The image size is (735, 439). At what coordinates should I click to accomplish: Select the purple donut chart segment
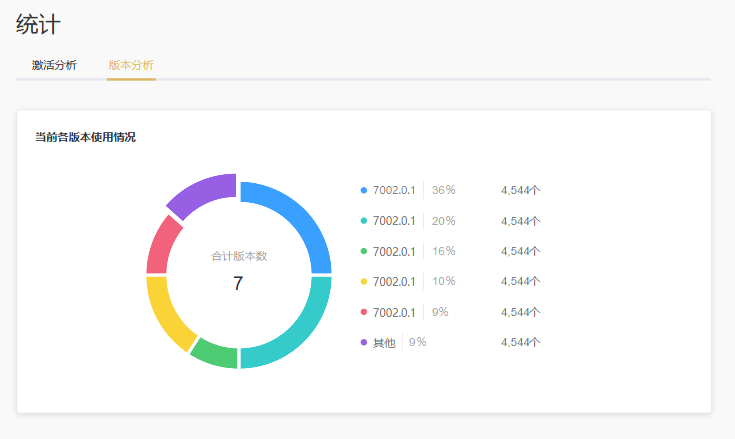pos(201,194)
